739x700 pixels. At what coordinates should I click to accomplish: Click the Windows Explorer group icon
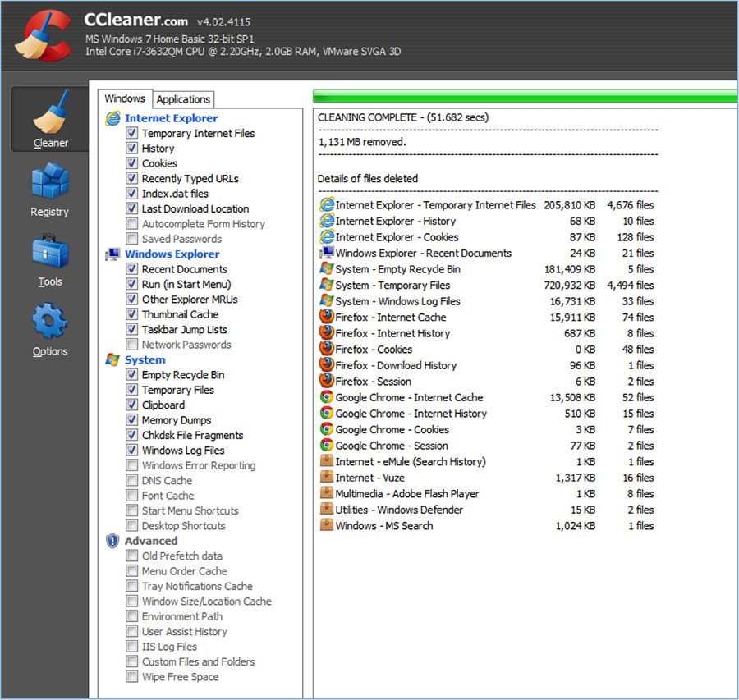click(112, 254)
